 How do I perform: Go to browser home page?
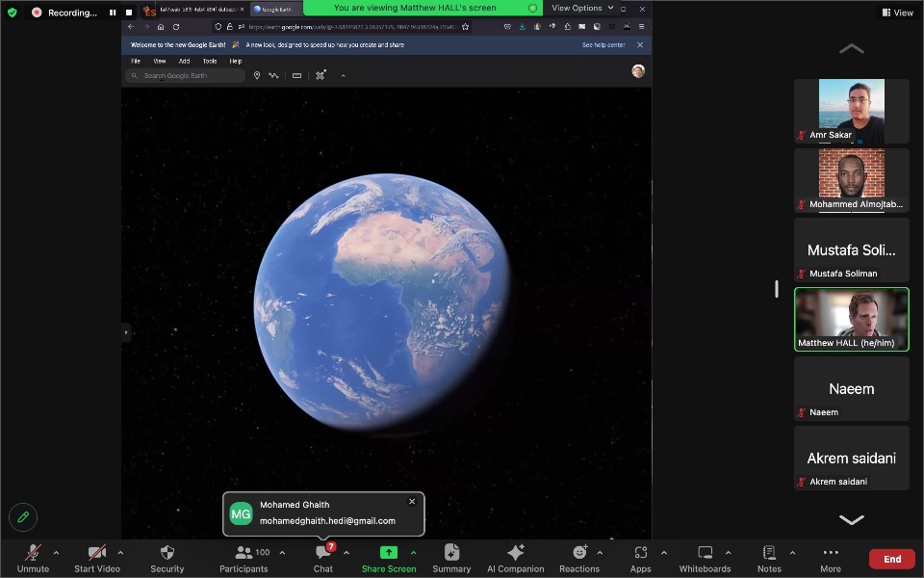pos(161,27)
